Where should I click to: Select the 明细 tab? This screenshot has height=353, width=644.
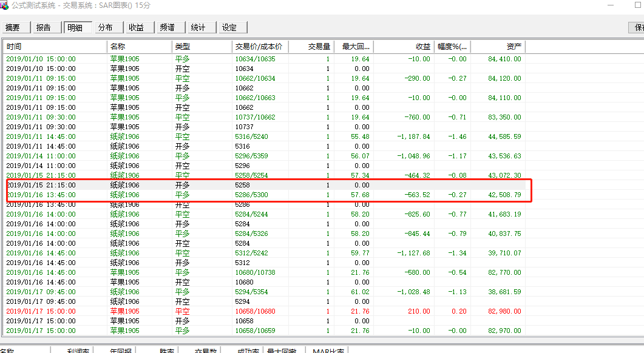click(x=75, y=27)
